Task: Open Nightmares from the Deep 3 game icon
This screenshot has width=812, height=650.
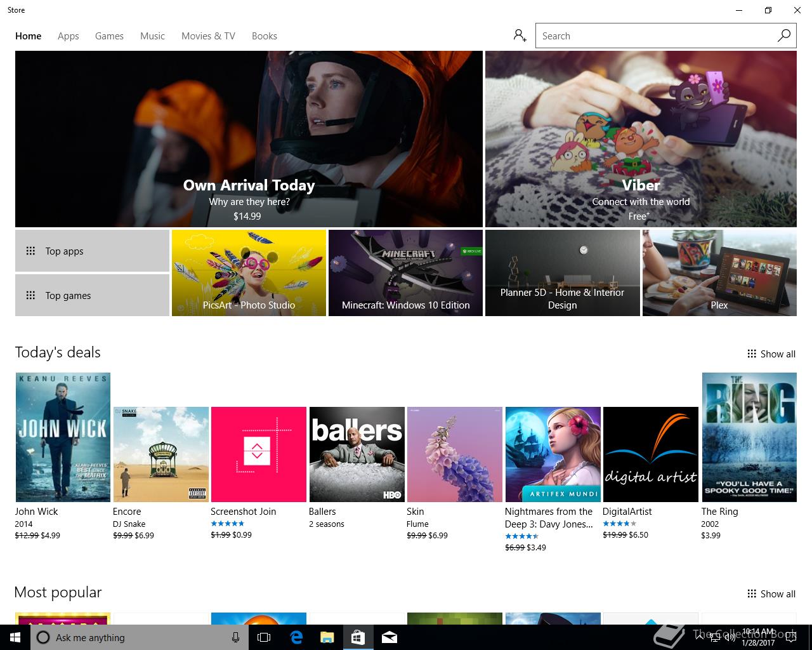Action: (x=553, y=454)
